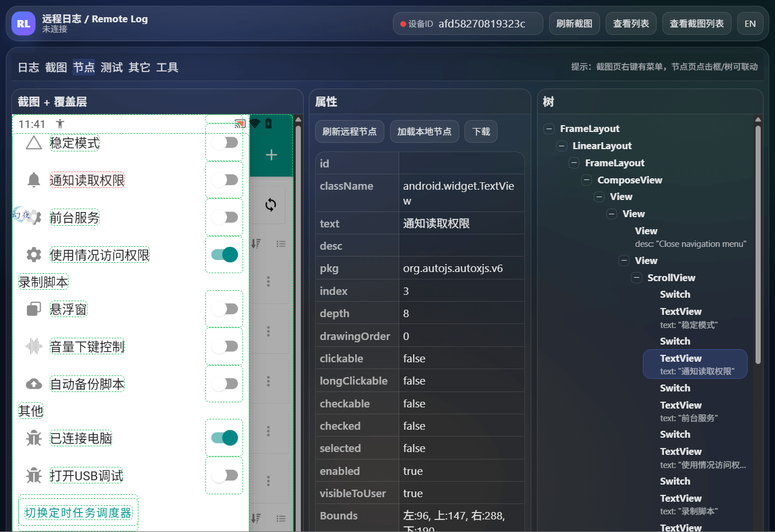Toggle the 打开USB调试 switch
775x532 pixels.
point(225,475)
